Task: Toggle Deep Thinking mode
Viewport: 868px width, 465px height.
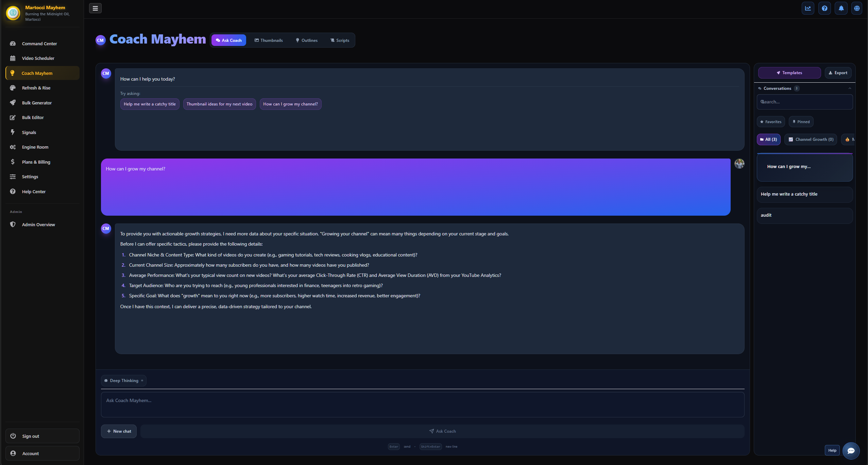Action: [x=123, y=381]
